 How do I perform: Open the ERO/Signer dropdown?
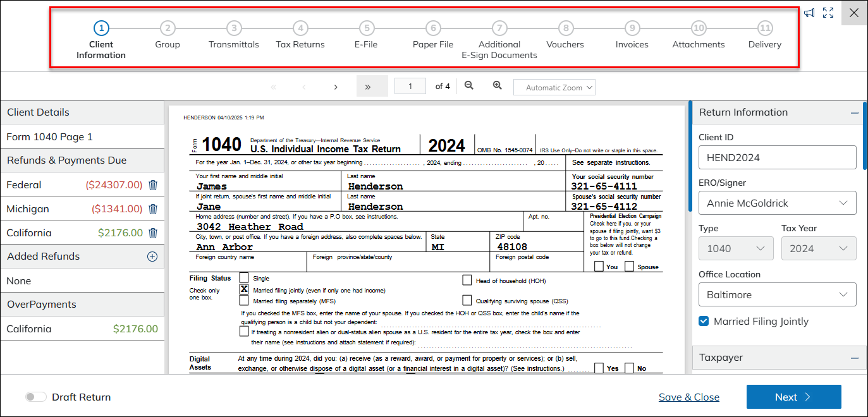coord(777,203)
